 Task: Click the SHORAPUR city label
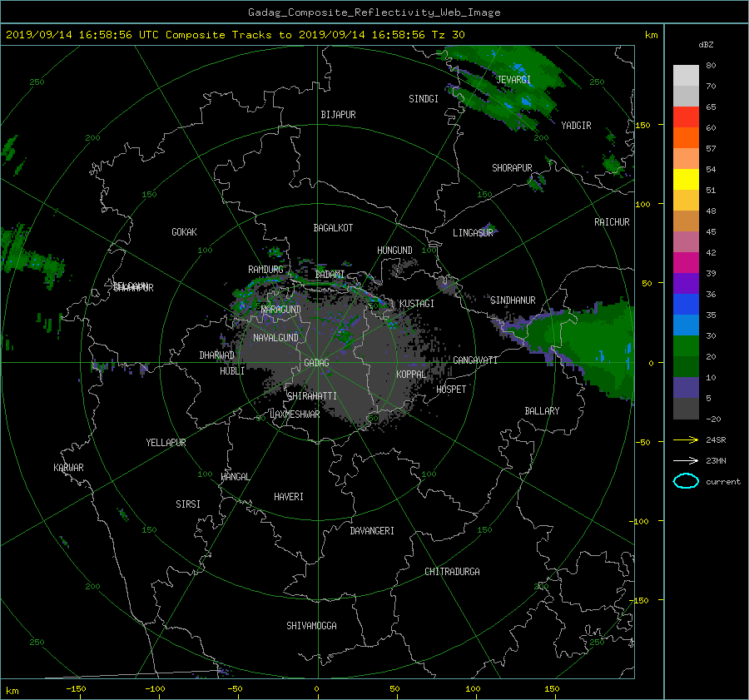(x=512, y=167)
